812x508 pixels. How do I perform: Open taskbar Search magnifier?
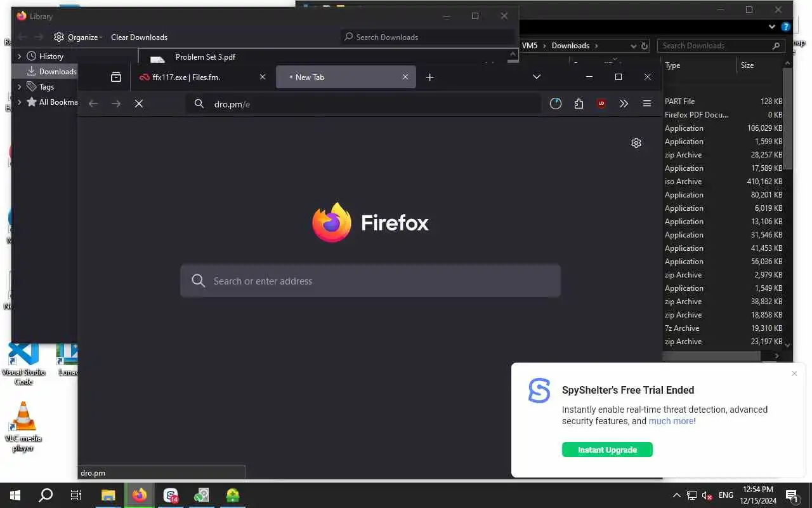point(46,495)
